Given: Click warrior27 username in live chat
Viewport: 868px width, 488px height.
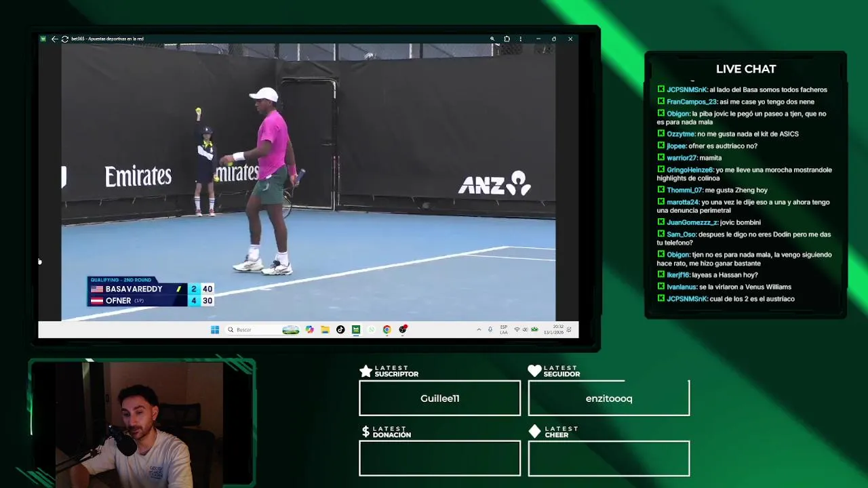Looking at the screenshot, I should pos(682,158).
